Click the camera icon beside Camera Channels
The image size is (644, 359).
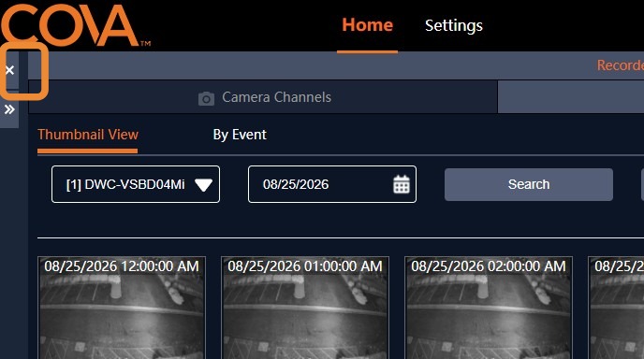pyautogui.click(x=206, y=98)
